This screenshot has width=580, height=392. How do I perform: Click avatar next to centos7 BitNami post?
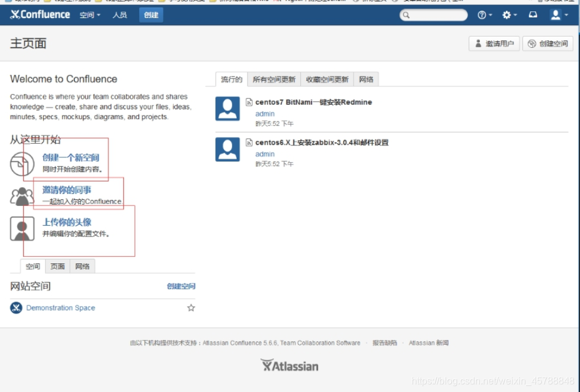(228, 108)
